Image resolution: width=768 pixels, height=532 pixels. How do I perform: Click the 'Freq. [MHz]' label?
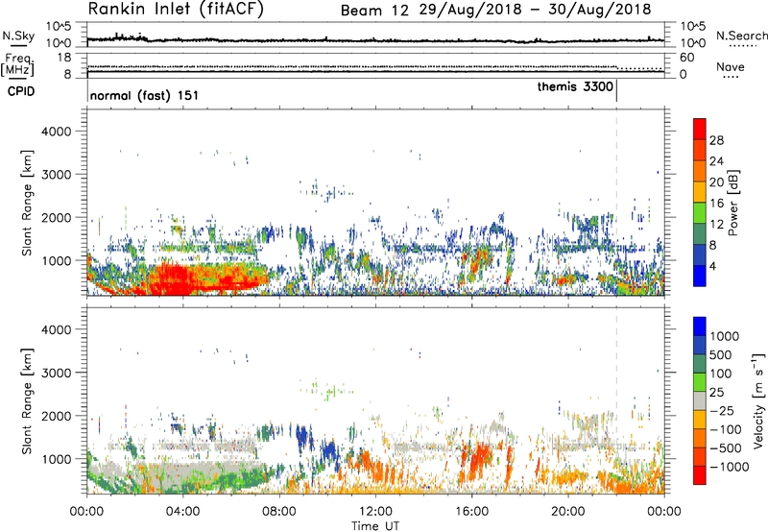click(x=18, y=64)
